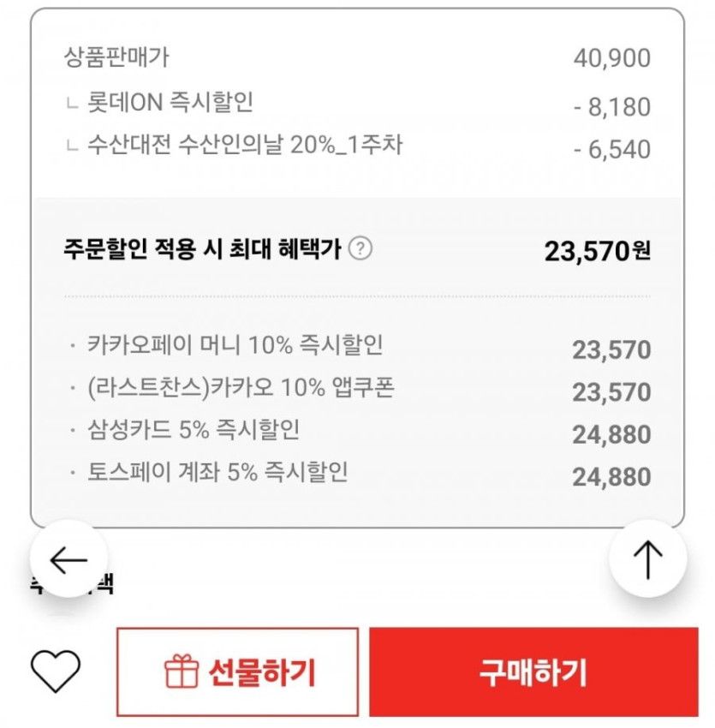Screen dimensions: 715x728
Task: Toggle the heart wishlist icon
Action: [56, 671]
